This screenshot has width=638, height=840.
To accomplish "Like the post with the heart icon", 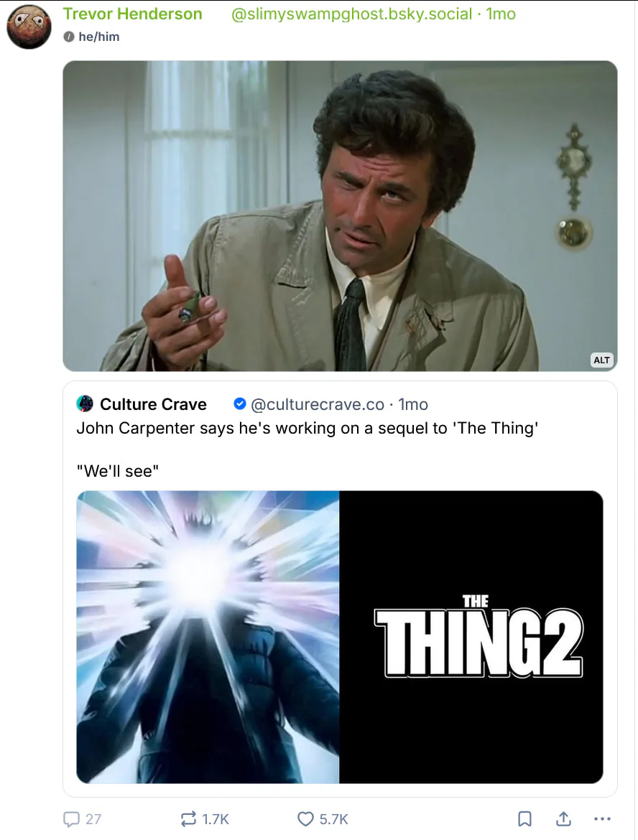I will point(306,818).
